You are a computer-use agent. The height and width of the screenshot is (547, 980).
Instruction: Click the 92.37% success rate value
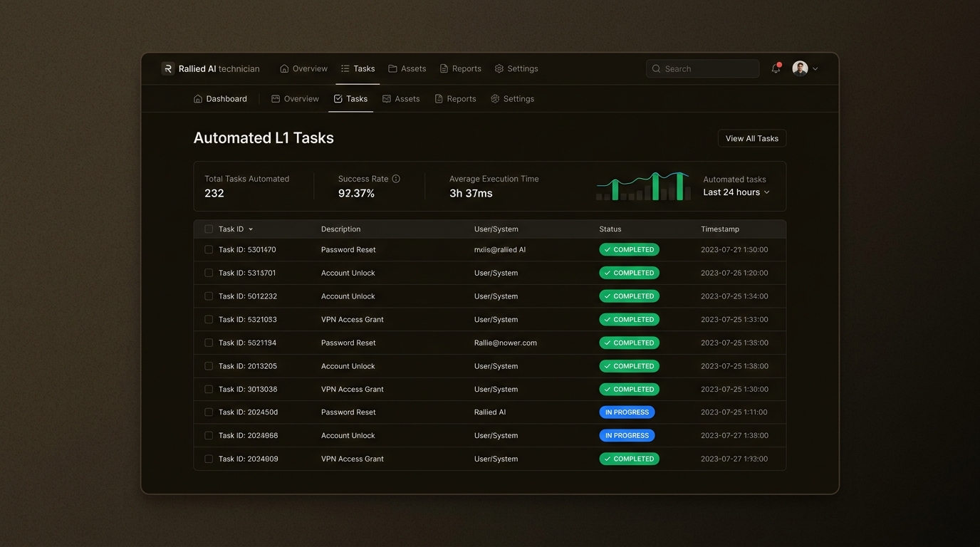(356, 193)
